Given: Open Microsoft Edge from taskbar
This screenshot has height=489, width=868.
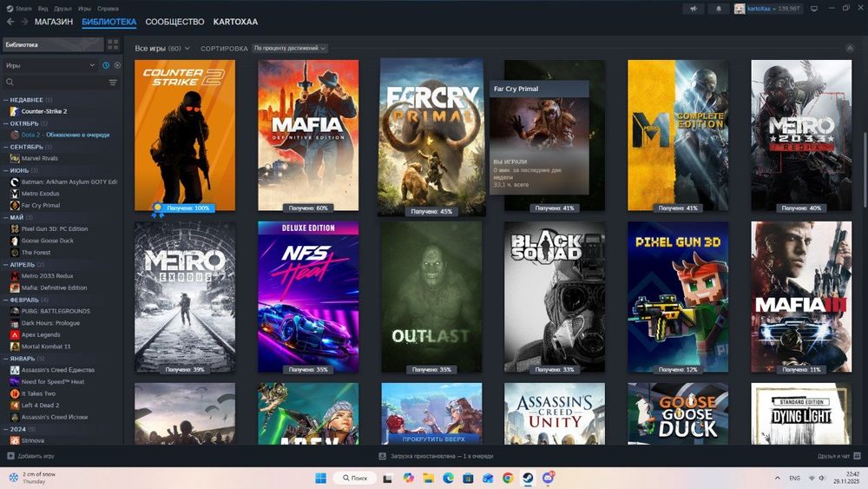Looking at the screenshot, I should [x=448, y=478].
